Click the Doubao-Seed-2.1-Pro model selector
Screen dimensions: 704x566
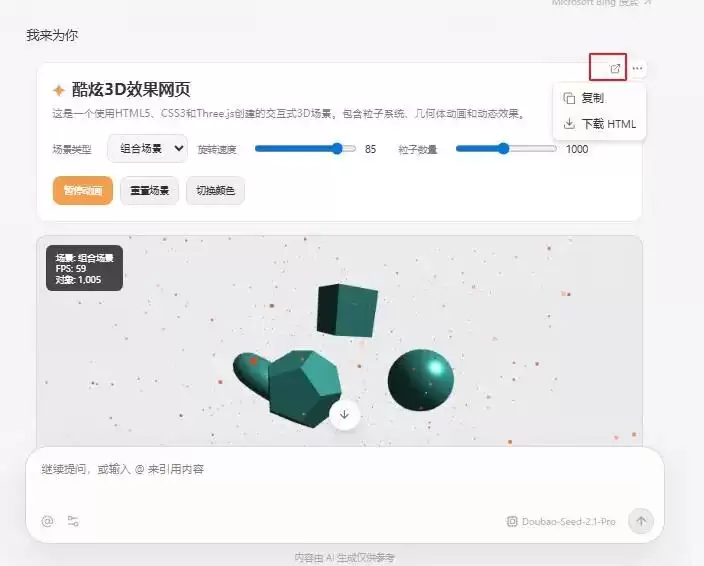(561, 522)
